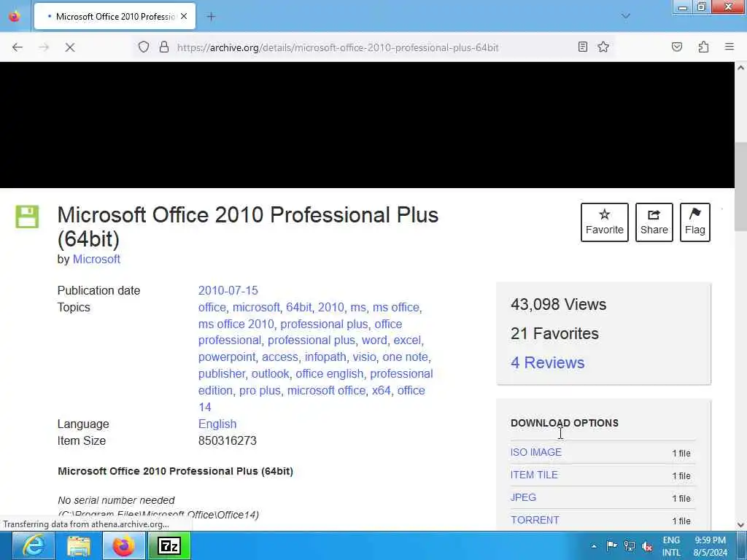Download the TORRENT file
Viewport: 747px width, 560px height.
click(535, 520)
